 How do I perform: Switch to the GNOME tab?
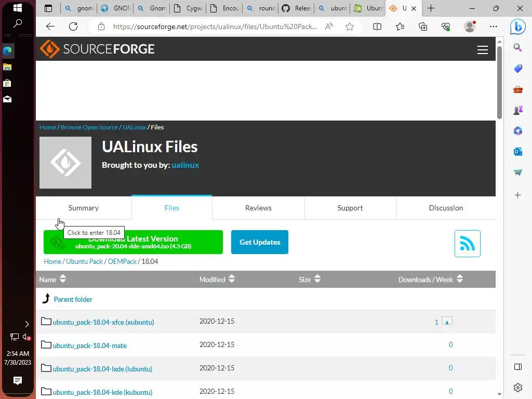(116, 8)
